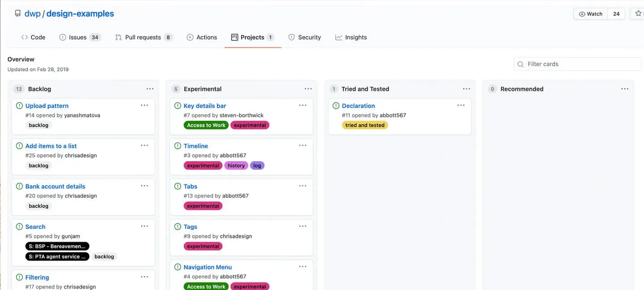The image size is (644, 290).
Task: Open the design-examples repository link
Action: pos(80,14)
